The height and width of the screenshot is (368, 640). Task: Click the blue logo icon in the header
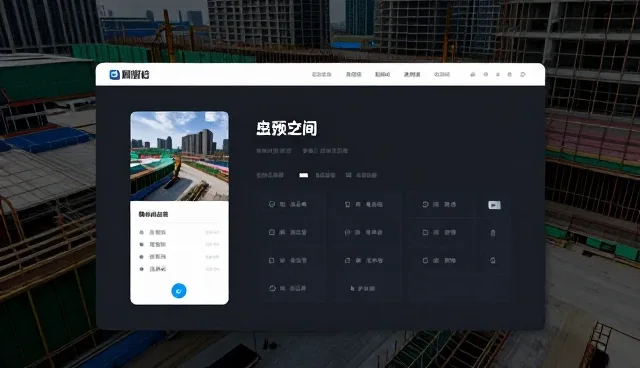point(114,75)
